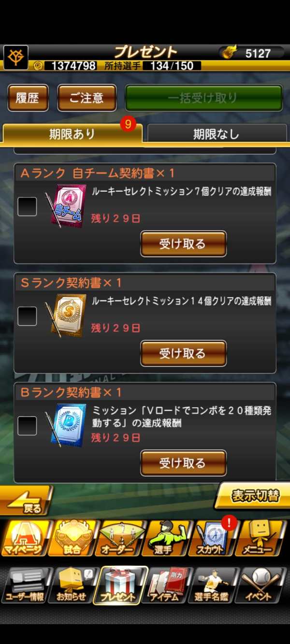Tap the 戻る back arrow button
The image size is (290, 644).
[x=27, y=501]
